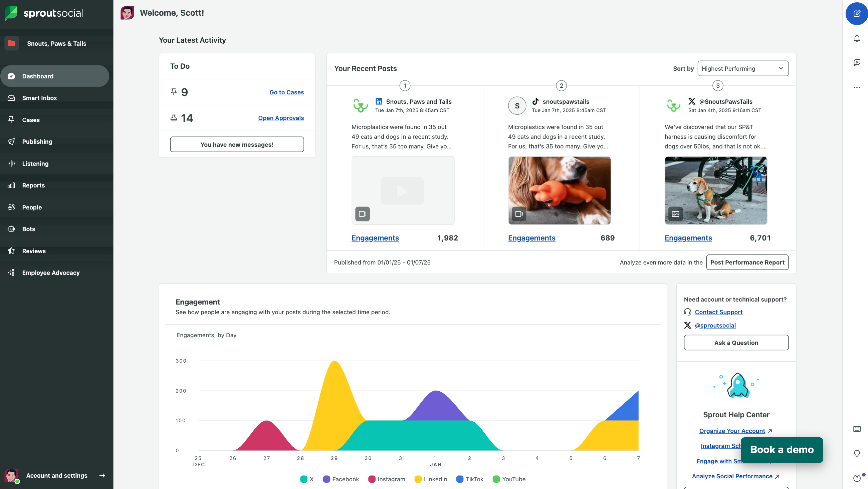Click the Reports bar chart icon
868x489 pixels.
pyautogui.click(x=11, y=185)
